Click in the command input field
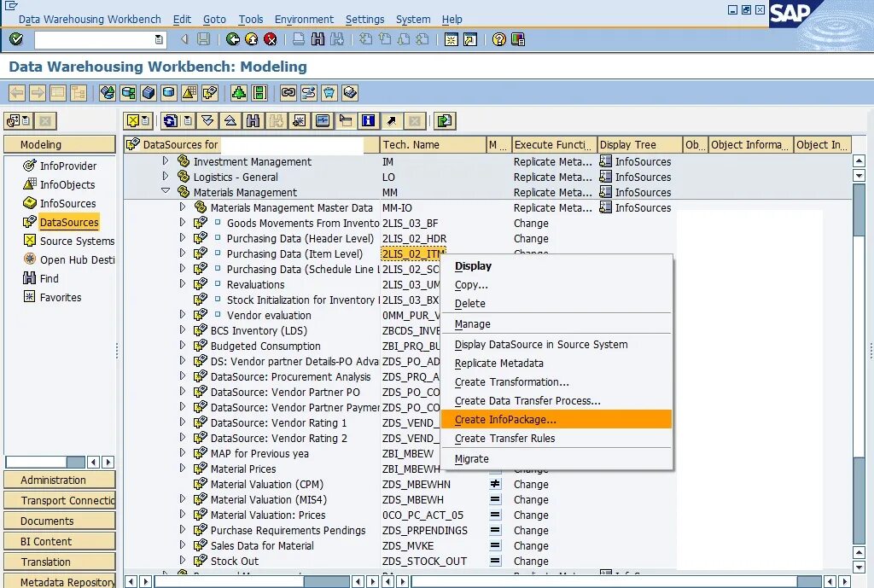874x588 pixels. (x=94, y=39)
